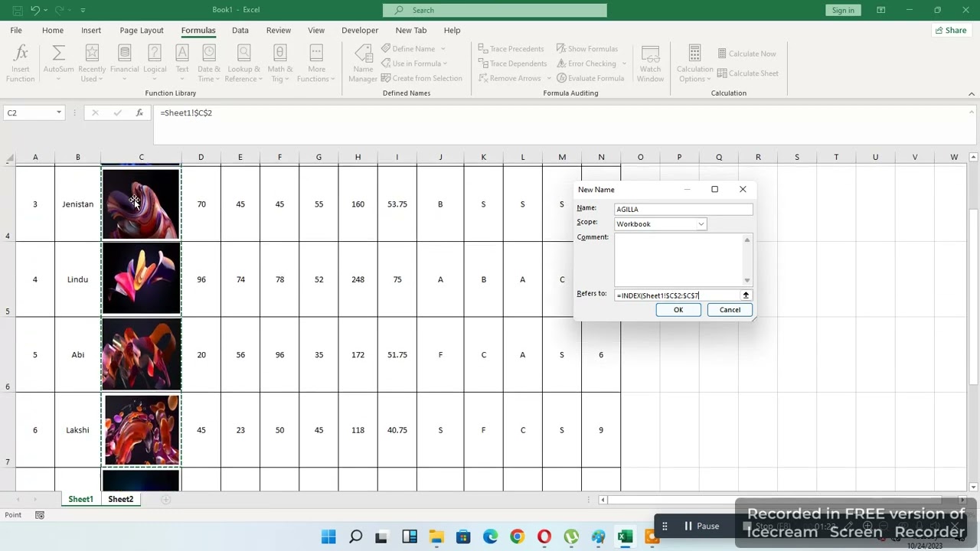Switch to Sheet2 tab
The height and width of the screenshot is (551, 980).
[x=120, y=499]
